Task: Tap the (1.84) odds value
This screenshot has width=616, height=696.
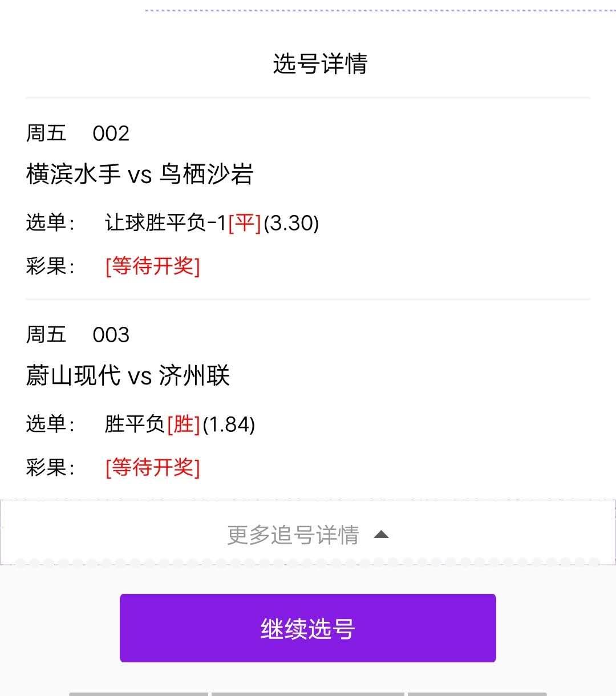Action: coord(229,424)
